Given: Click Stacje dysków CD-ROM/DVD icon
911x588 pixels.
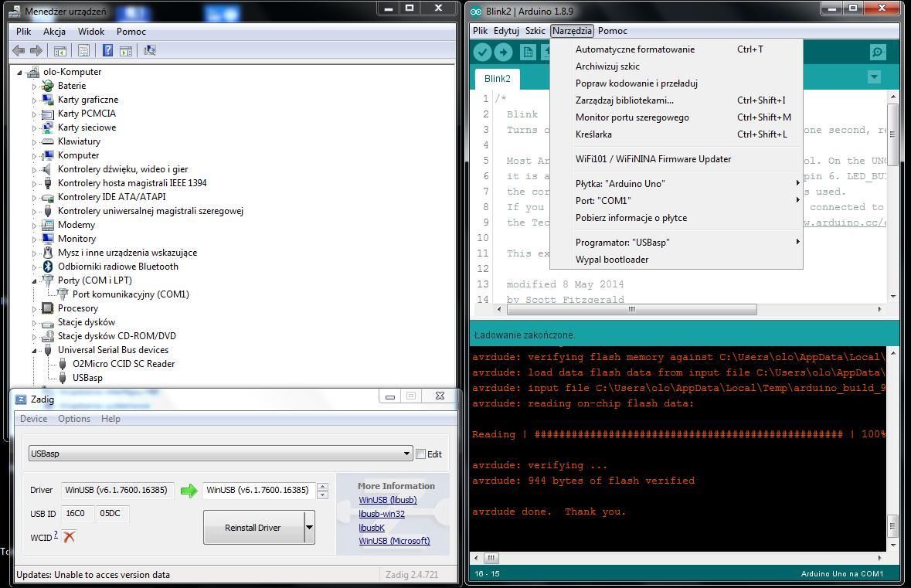Looking at the screenshot, I should tap(48, 336).
